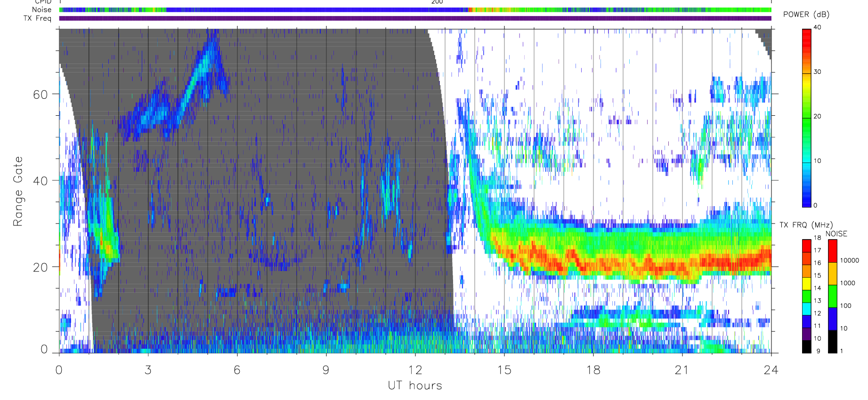Click the 11 label on TX FRQ scale
Screen dimensions: 868x400
(817, 326)
